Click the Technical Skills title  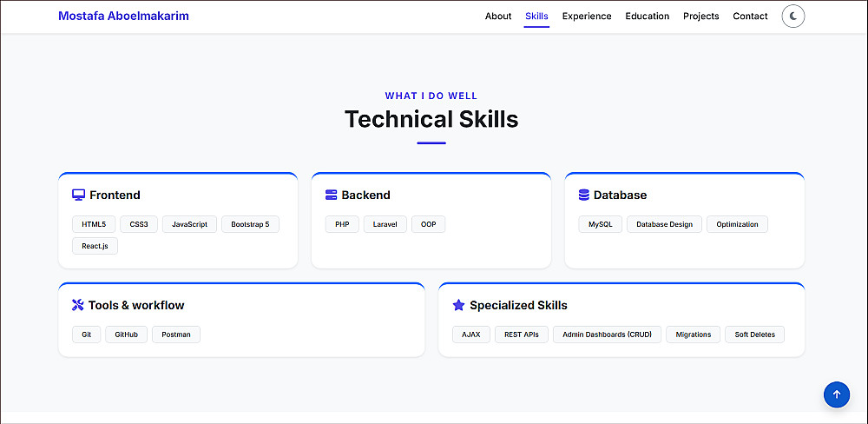[431, 119]
